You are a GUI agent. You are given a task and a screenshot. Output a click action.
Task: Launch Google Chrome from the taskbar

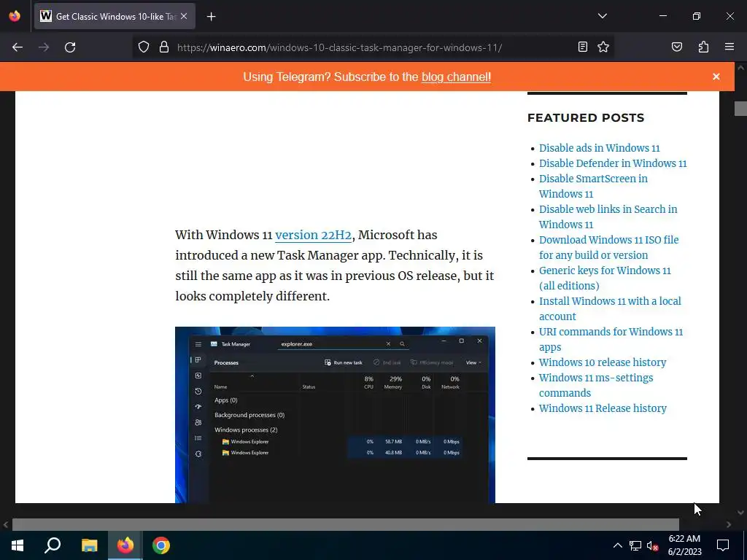point(161,545)
